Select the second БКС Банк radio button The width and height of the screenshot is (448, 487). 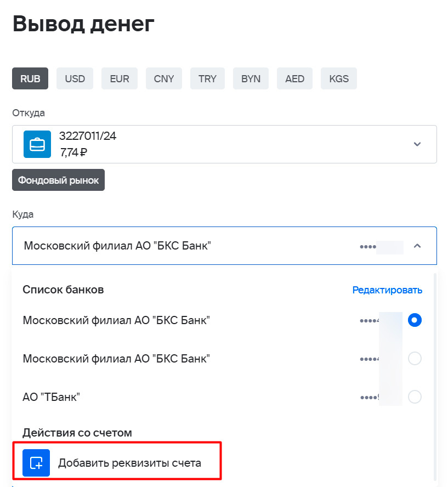pos(415,359)
